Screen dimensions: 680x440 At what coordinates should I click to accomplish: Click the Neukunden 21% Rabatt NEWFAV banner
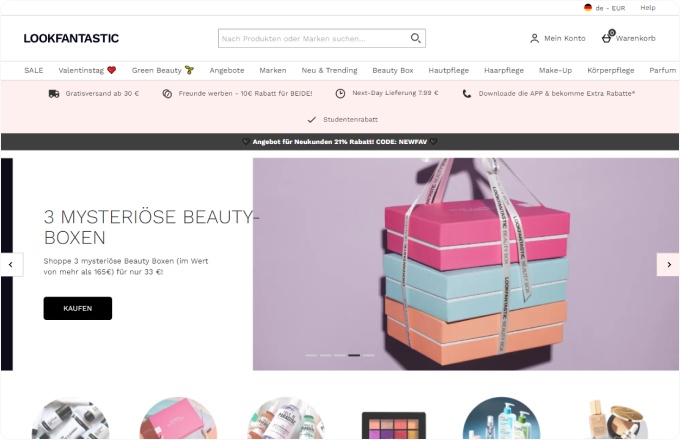point(340,142)
